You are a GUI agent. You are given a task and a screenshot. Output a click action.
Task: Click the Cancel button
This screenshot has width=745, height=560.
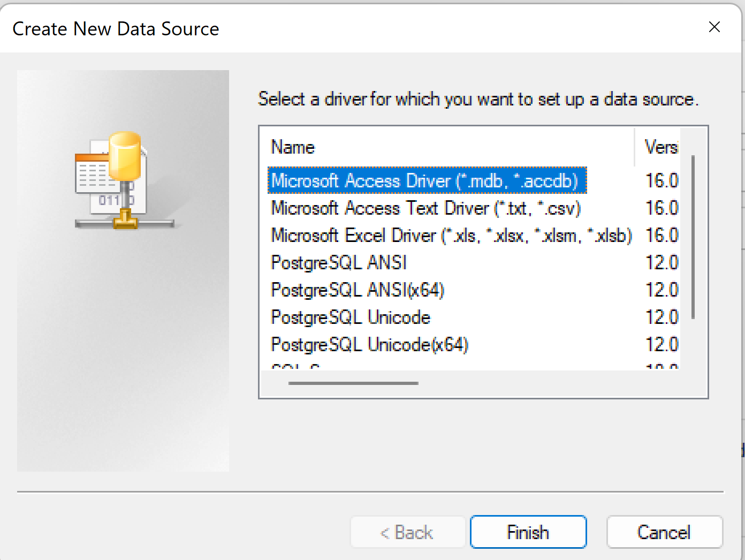664,532
